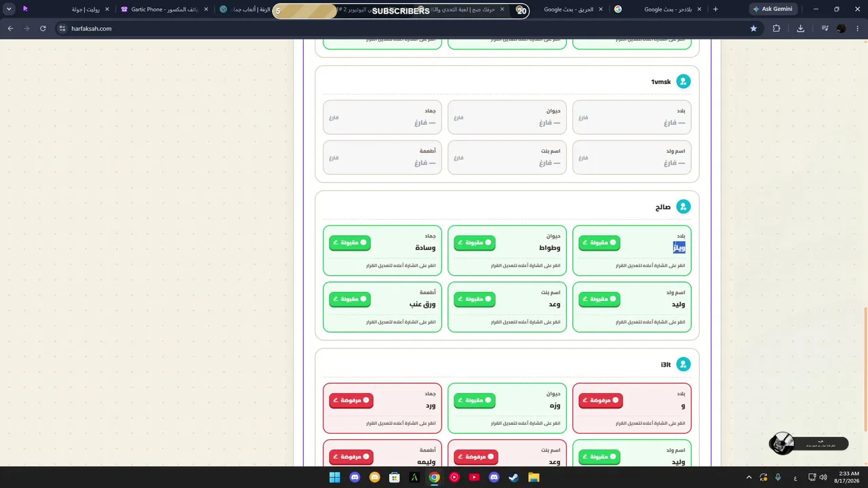This screenshot has width=868, height=488.
Task: View site information icon beside the URL
Action: (62, 28)
